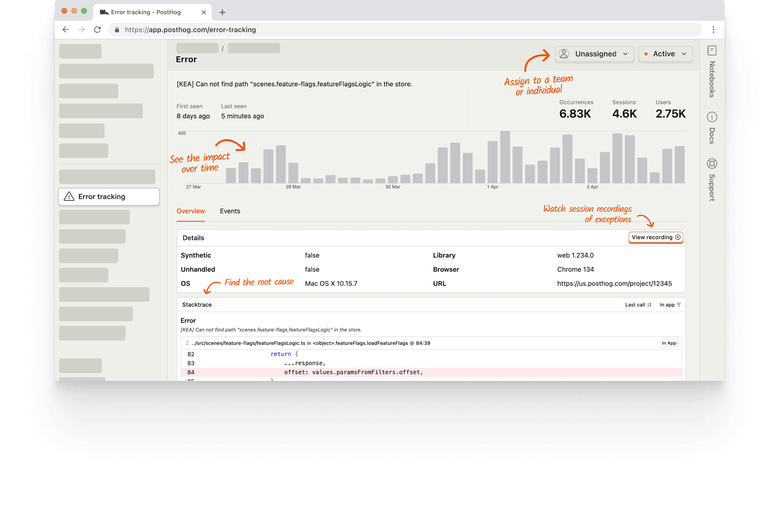Close the Error tracking - PostHog tab

click(x=203, y=12)
